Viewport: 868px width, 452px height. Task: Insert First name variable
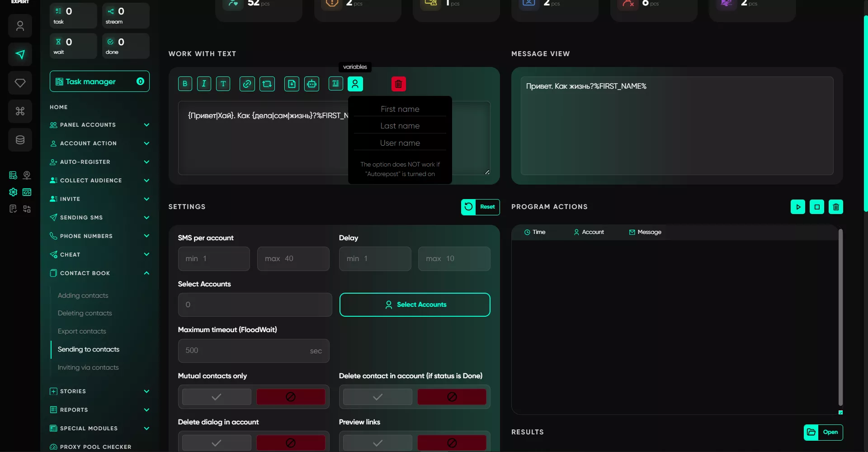[400, 109]
